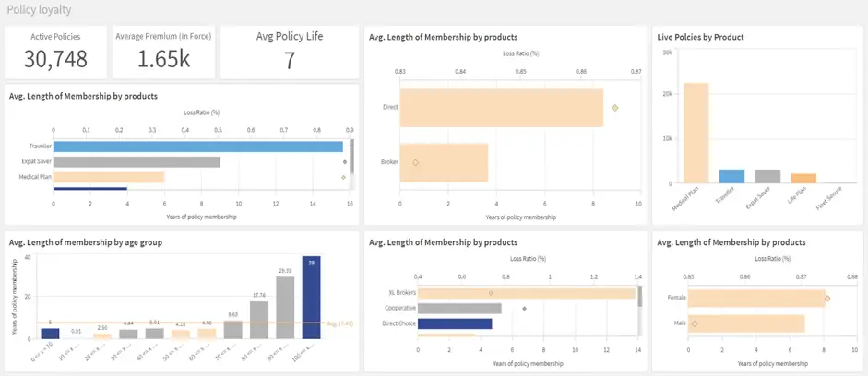Screen dimensions: 868x376
Task: Click the Broker loss ratio diamond marker
Action: tap(416, 162)
